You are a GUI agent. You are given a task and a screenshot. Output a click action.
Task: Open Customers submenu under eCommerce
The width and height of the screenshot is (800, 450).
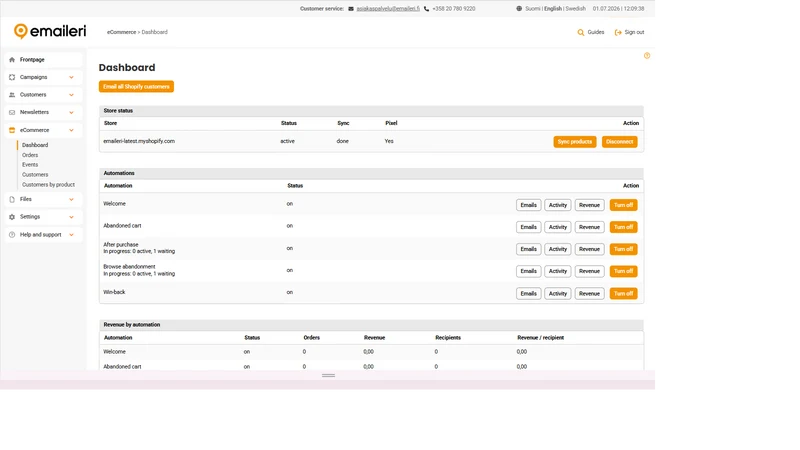[x=35, y=174]
